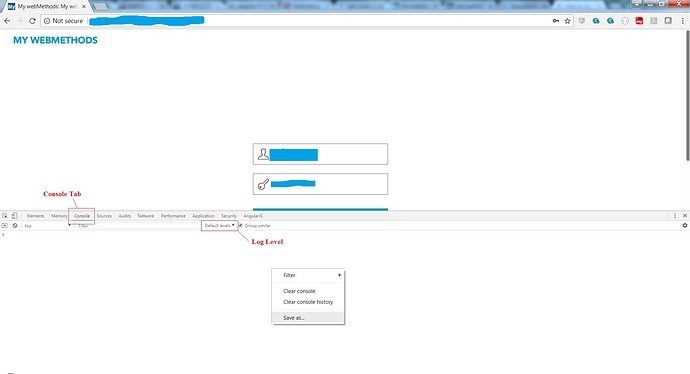
Task: Open the top context selector dropdown
Action: pyautogui.click(x=47, y=225)
